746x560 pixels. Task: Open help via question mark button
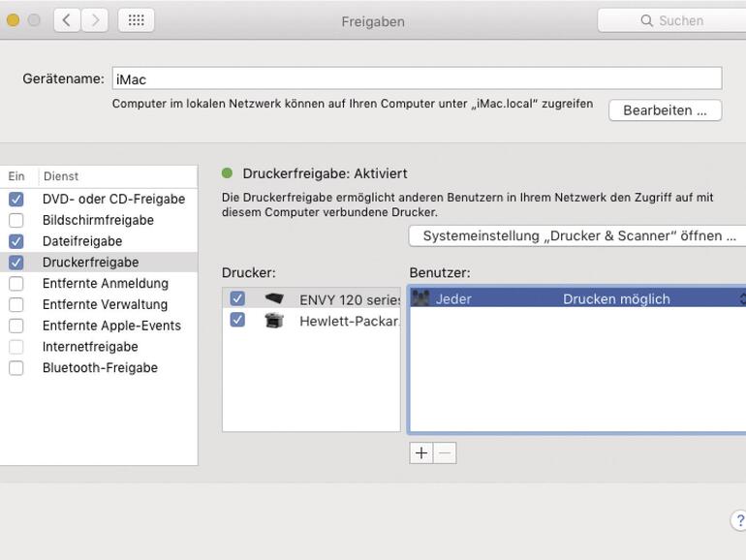click(x=739, y=520)
